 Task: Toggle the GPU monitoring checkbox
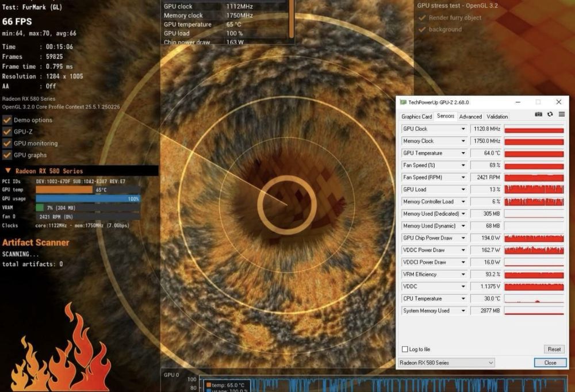[x=7, y=143]
